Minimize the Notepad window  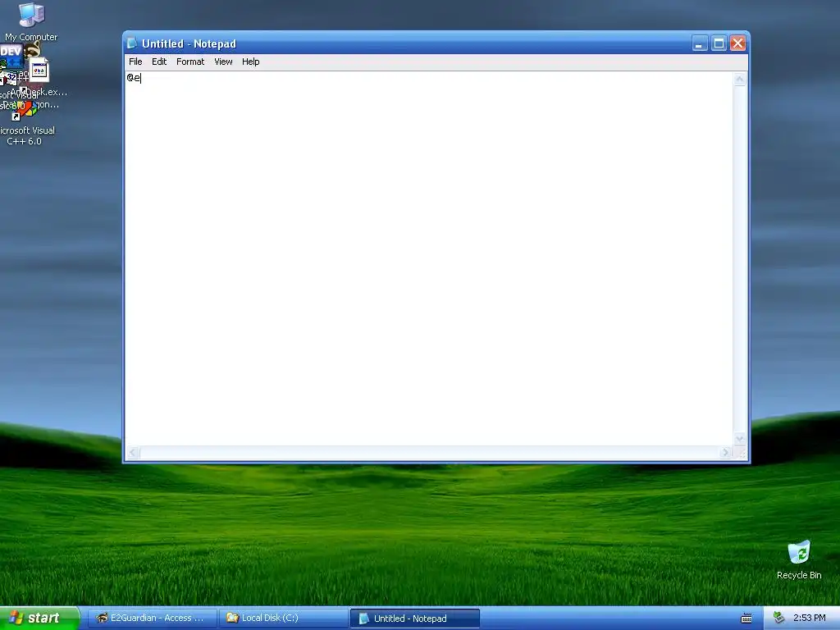(x=699, y=43)
